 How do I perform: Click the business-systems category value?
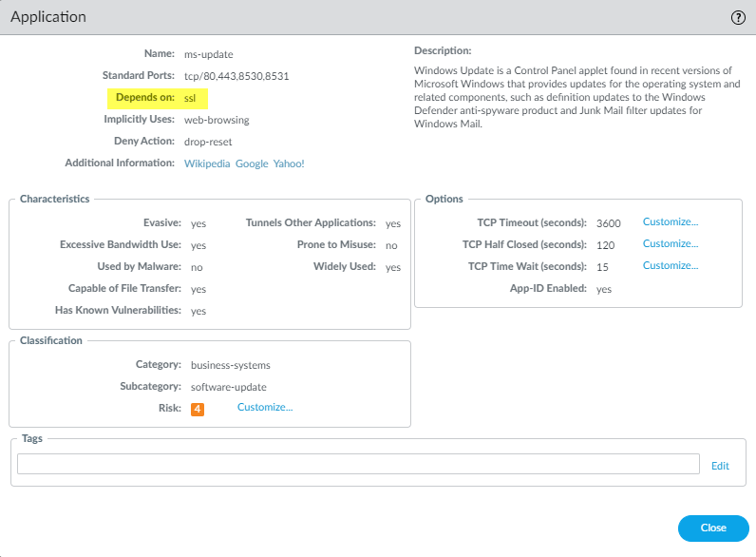tap(230, 365)
